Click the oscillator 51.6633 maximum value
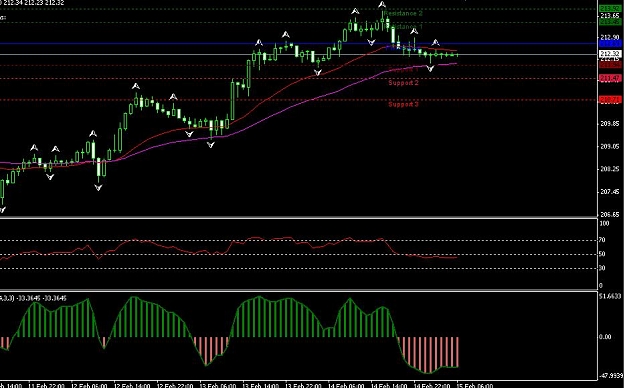The height and width of the screenshot is (388, 625). [610, 296]
